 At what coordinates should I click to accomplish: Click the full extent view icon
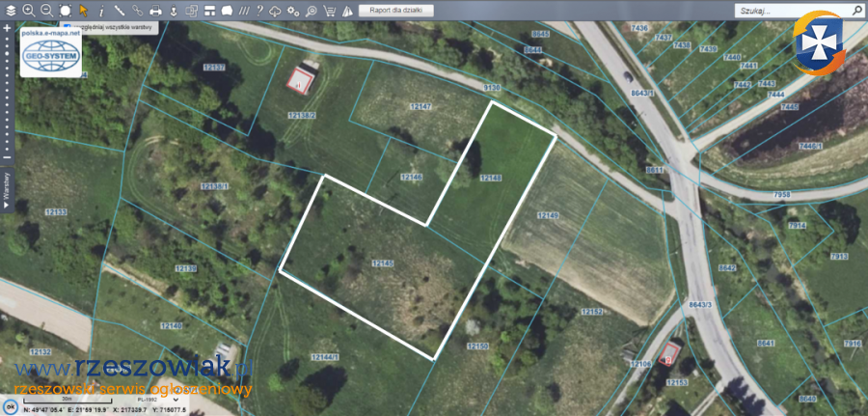point(66,11)
